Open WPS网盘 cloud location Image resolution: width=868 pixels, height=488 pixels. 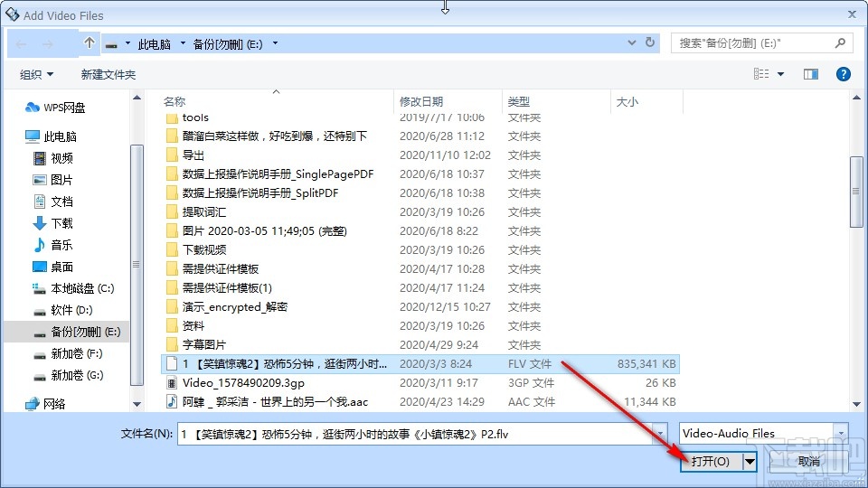point(55,108)
